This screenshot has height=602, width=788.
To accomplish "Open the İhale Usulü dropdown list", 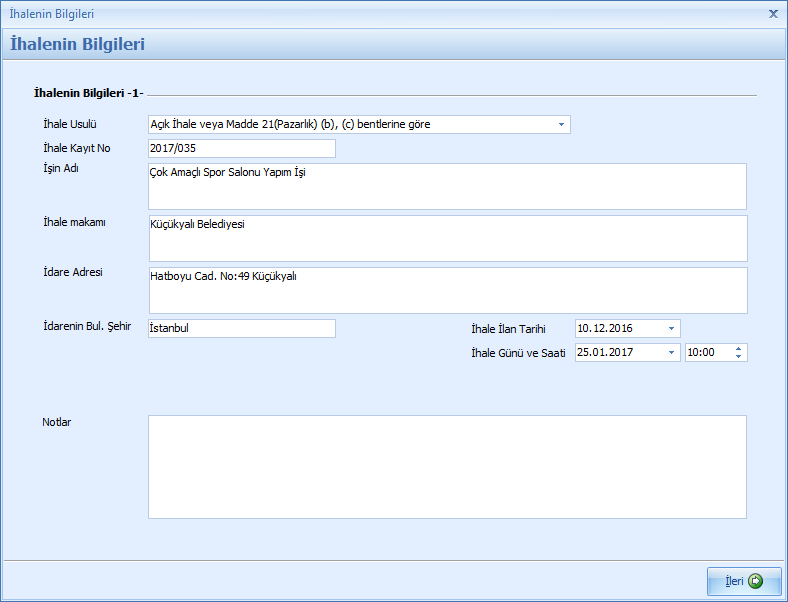I will point(561,125).
